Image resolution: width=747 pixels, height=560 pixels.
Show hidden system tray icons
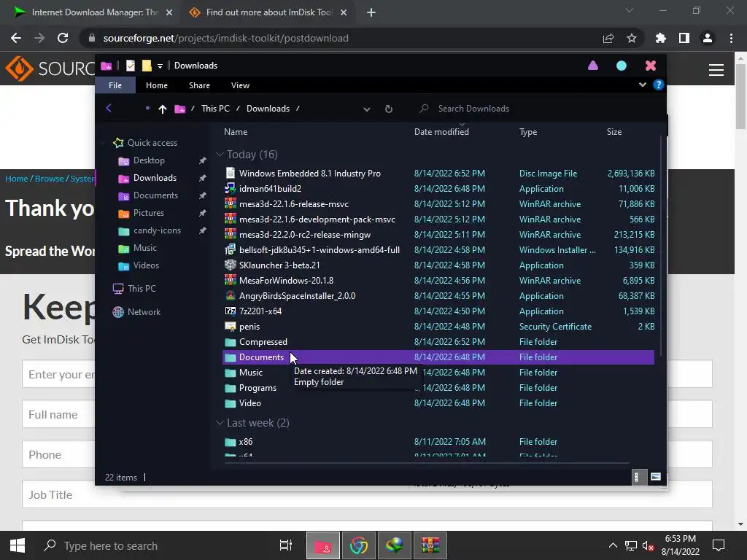pos(613,545)
